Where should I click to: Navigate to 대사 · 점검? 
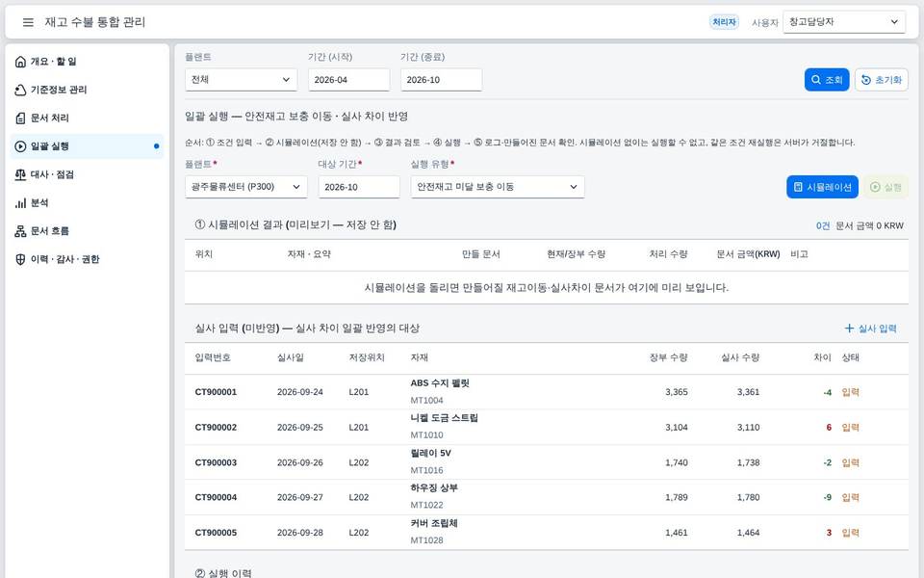click(x=88, y=174)
